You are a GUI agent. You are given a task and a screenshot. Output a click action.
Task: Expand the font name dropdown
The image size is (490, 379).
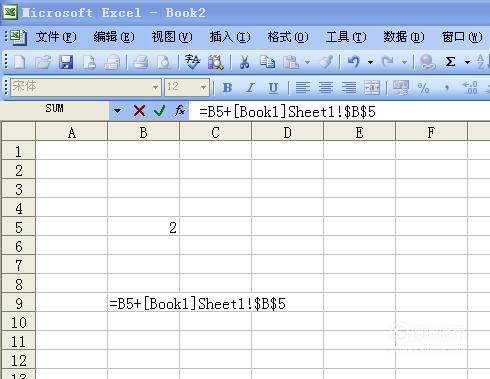[155, 88]
